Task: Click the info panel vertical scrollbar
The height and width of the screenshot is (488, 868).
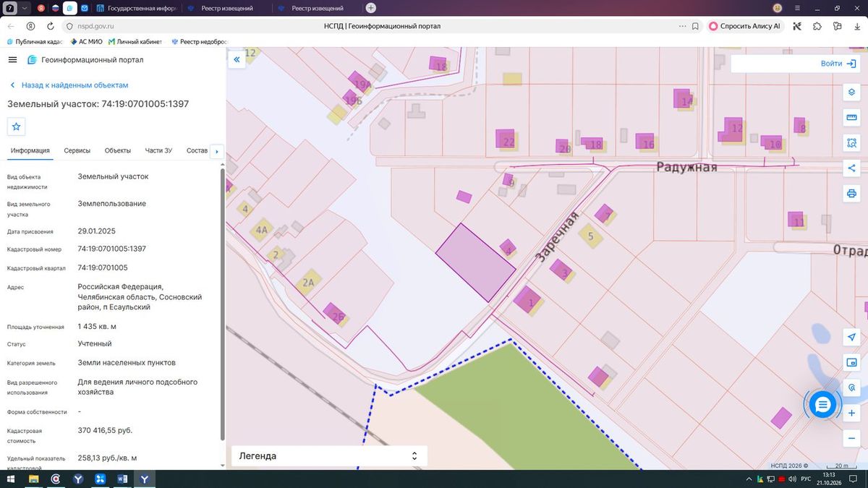Action: coord(222,304)
